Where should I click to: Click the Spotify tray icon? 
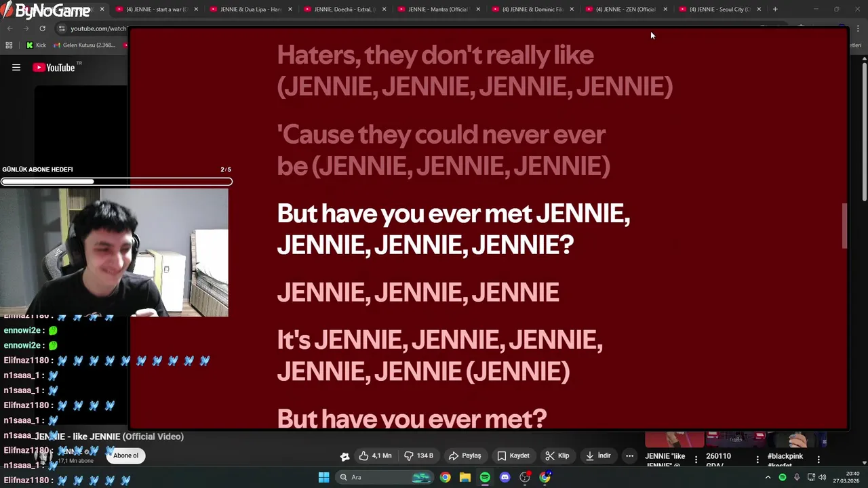783,477
